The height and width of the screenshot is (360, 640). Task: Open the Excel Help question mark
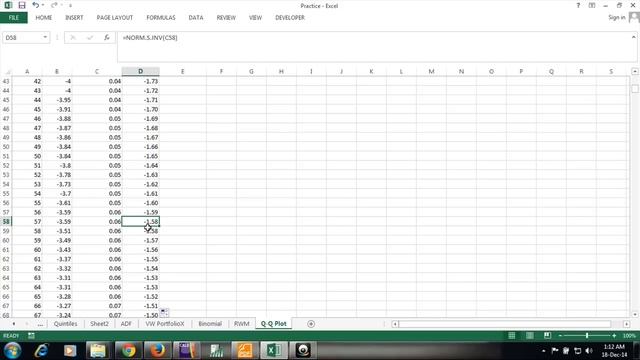(578, 5)
